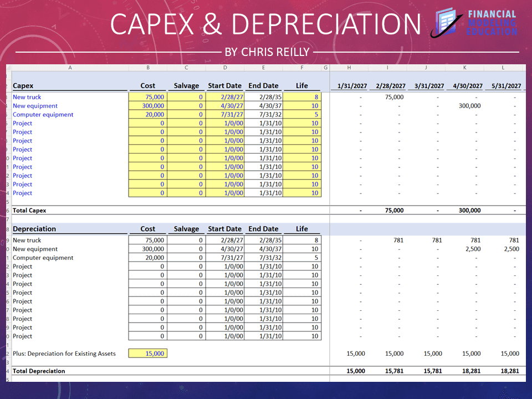Click 'Computer equipment' label in Capex section

43,115
